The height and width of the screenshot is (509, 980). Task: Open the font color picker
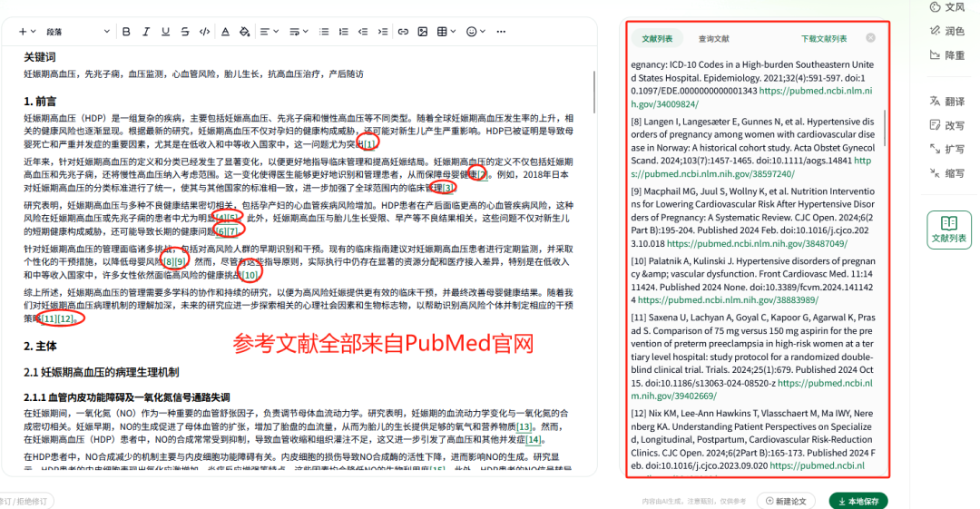(x=225, y=31)
